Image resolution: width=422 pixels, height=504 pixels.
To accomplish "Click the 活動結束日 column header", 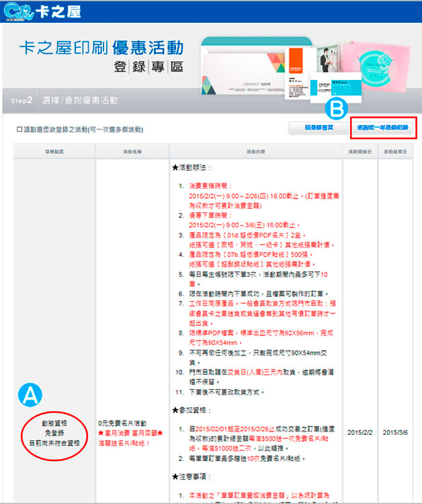I will click(x=395, y=151).
